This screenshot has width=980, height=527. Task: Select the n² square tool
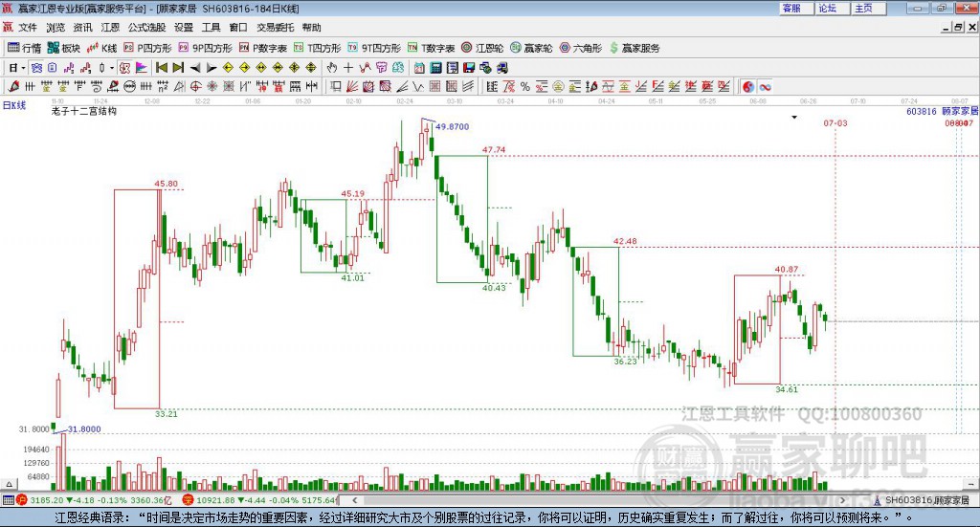tap(163, 86)
